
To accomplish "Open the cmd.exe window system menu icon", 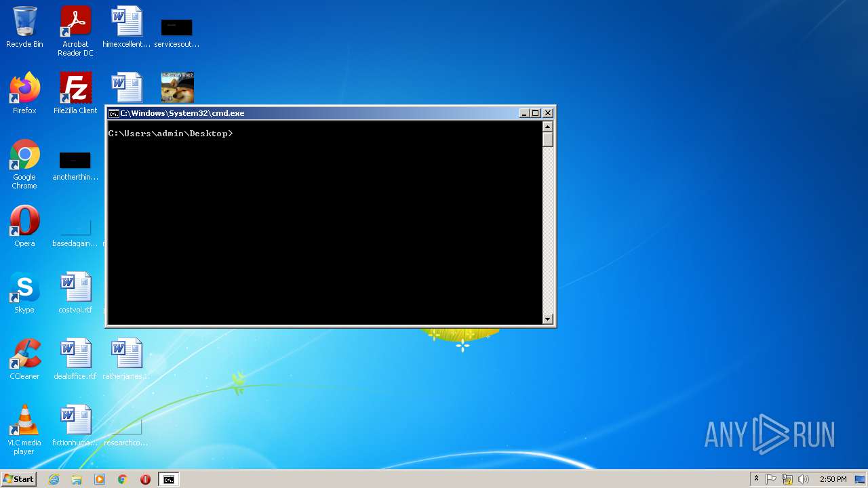I will [x=114, y=113].
